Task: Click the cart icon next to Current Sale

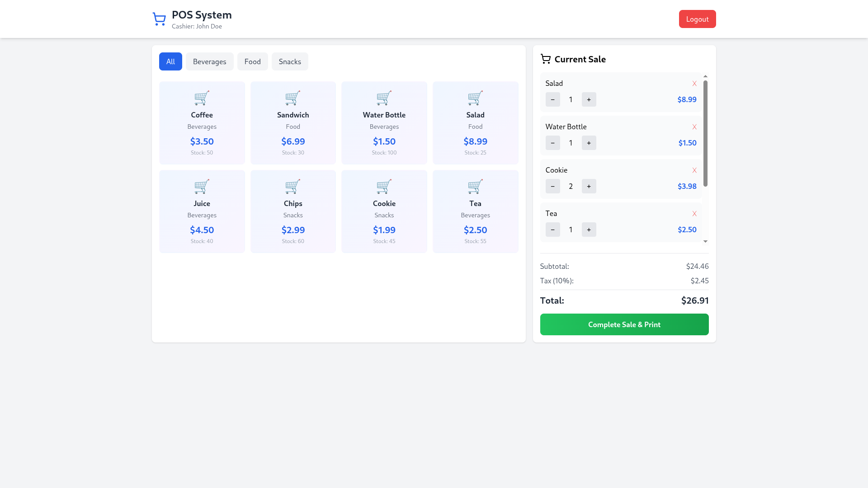Action: [x=546, y=59]
